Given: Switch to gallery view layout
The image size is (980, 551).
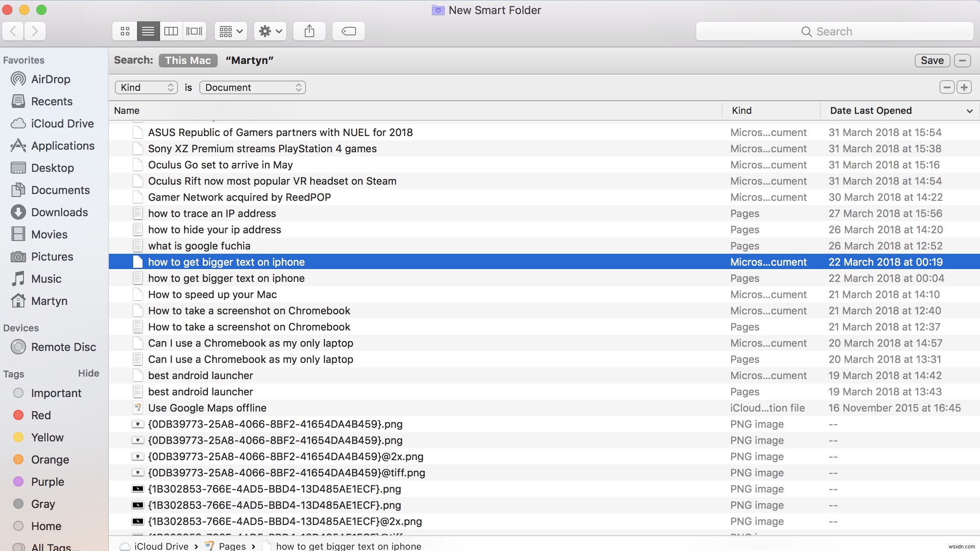Looking at the screenshot, I should [x=195, y=31].
